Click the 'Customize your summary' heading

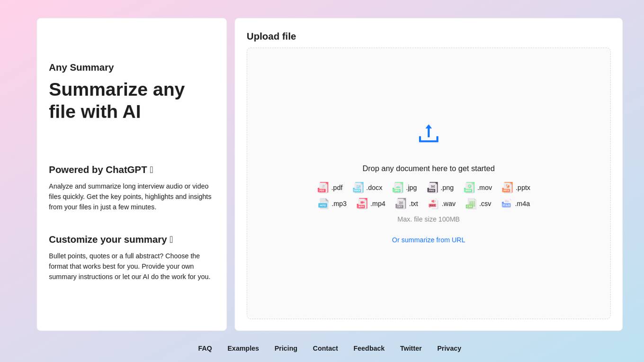point(111,239)
